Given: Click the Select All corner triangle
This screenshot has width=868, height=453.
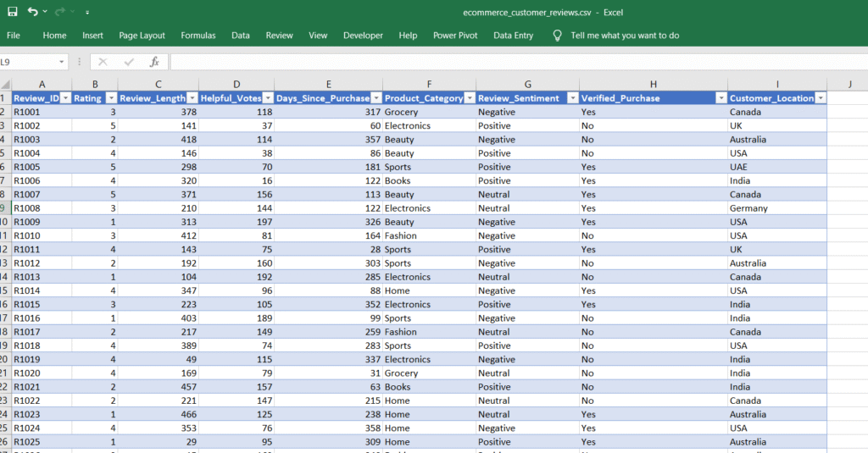Looking at the screenshot, I should (6, 85).
